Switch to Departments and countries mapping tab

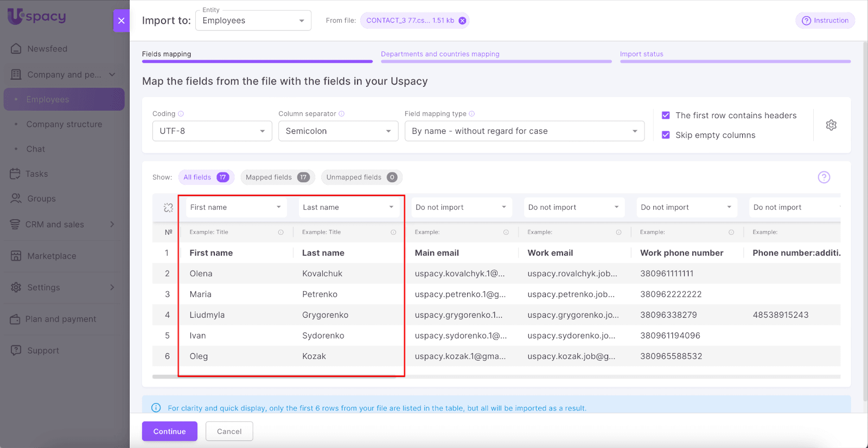440,54
